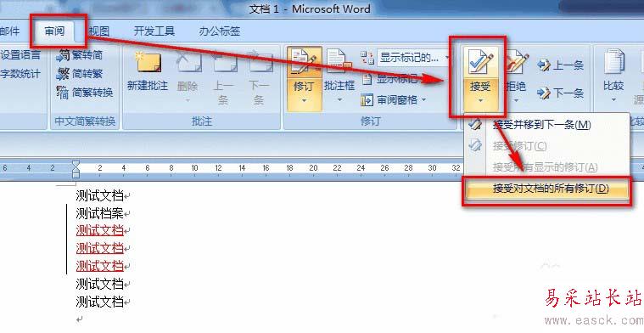The image size is (644, 333).
Task: Convert text using 简转繁
Action: click(80, 74)
